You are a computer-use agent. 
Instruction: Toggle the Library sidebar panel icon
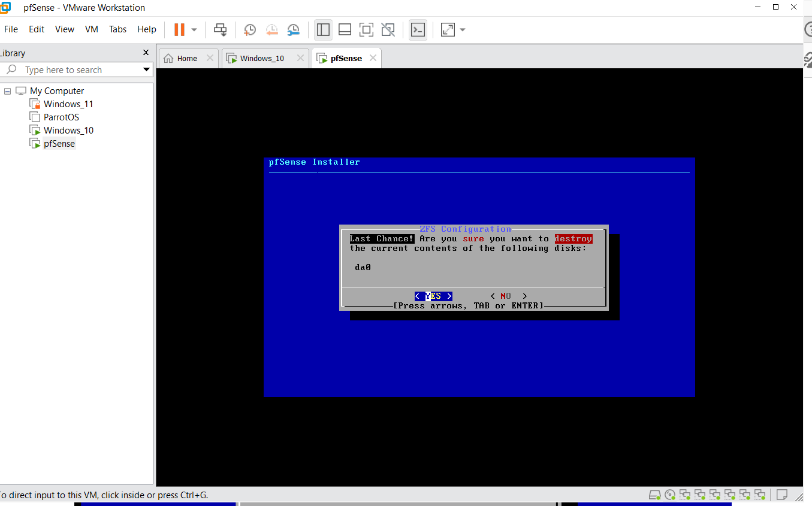(323, 29)
